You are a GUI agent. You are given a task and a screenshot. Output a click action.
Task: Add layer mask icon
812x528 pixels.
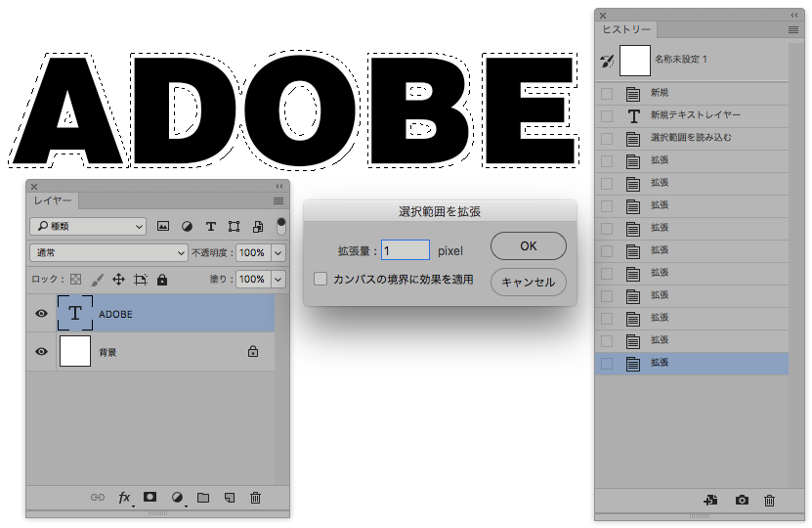[x=150, y=497]
